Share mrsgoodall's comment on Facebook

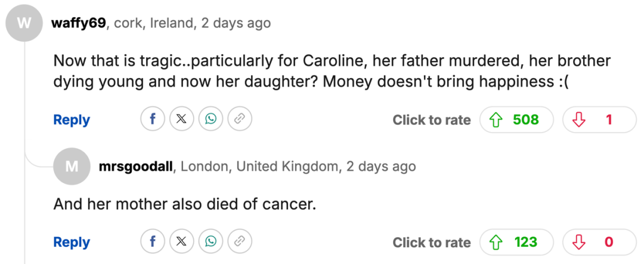click(x=153, y=242)
